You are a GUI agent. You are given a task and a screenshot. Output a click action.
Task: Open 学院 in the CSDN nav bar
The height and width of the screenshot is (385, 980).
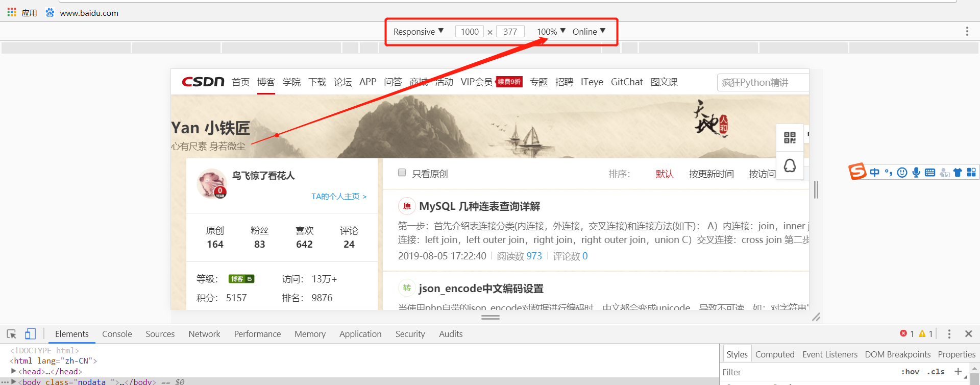pos(291,82)
